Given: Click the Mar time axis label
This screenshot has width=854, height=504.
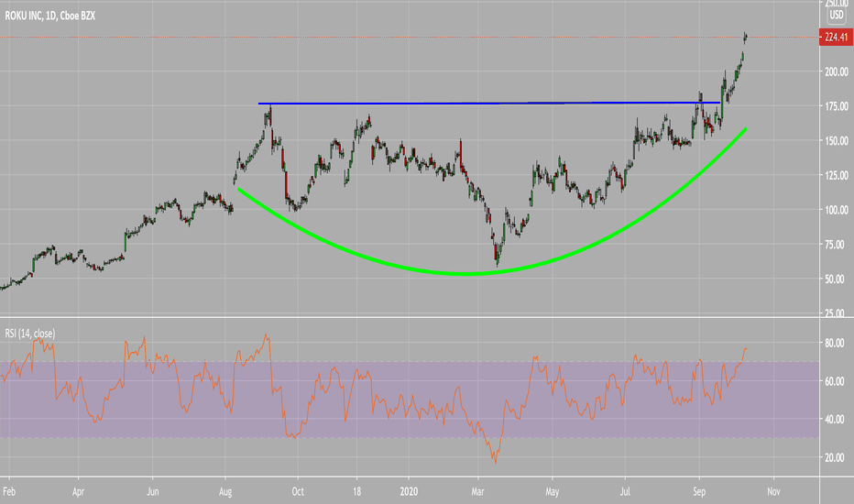Looking at the screenshot, I should [x=477, y=491].
